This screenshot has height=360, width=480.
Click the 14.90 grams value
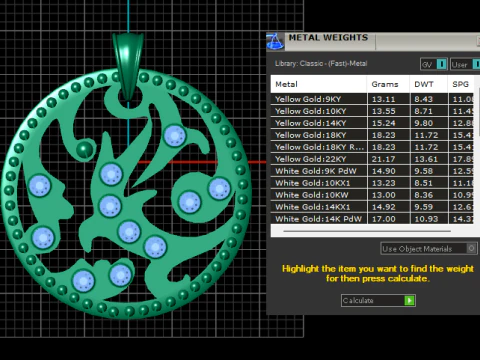(384, 171)
